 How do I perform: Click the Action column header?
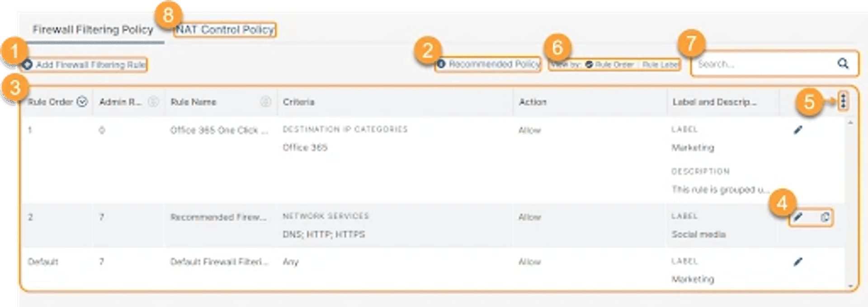[533, 102]
